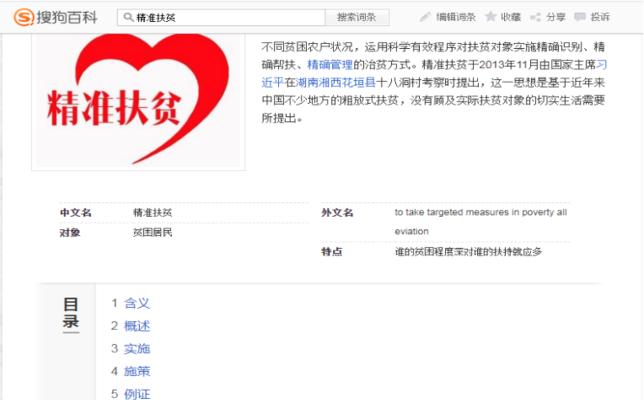Jump to contents item 5 例证
Viewport: 644px width, 400px height.
(137, 394)
